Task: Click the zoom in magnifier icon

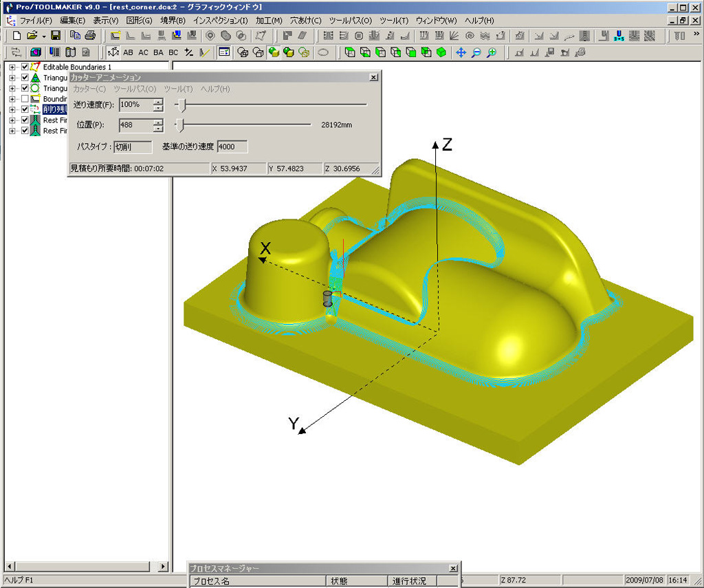Action: [x=492, y=52]
